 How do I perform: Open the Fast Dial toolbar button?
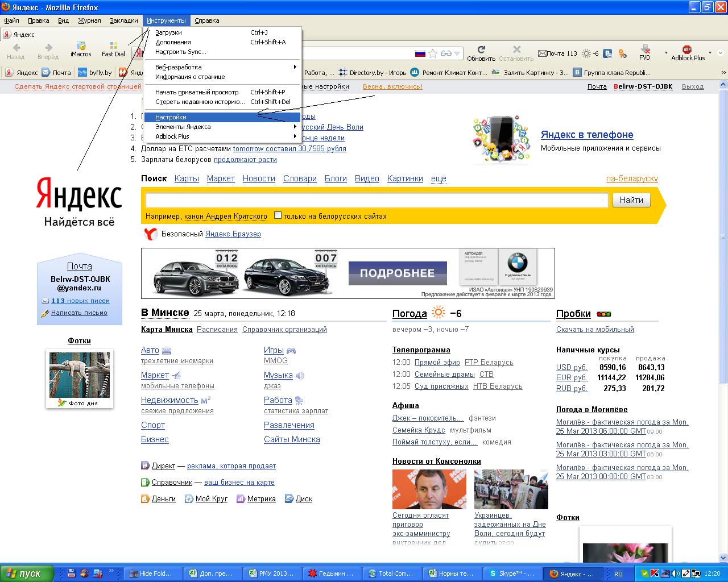pos(113,49)
